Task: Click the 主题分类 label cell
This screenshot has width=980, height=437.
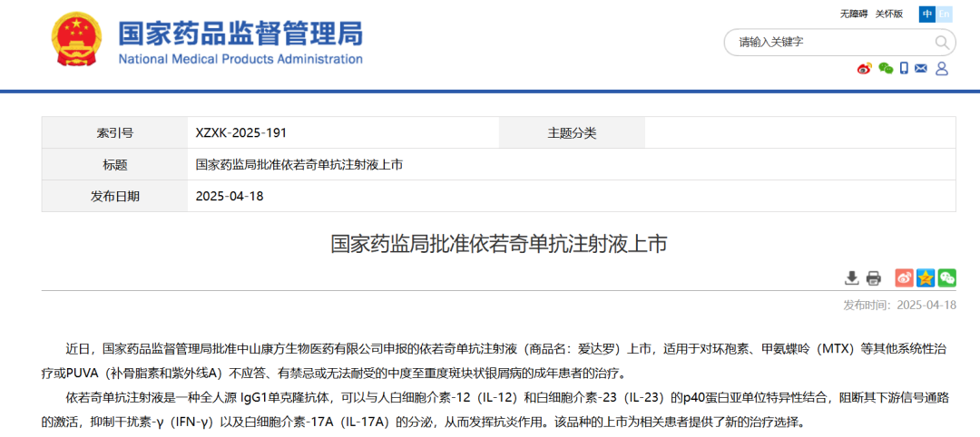Action: (x=572, y=133)
